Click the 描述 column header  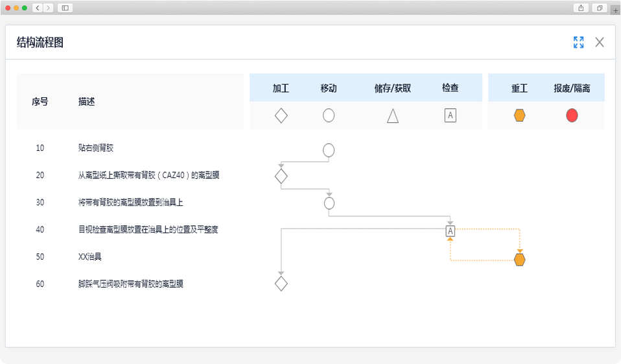pyautogui.click(x=86, y=102)
